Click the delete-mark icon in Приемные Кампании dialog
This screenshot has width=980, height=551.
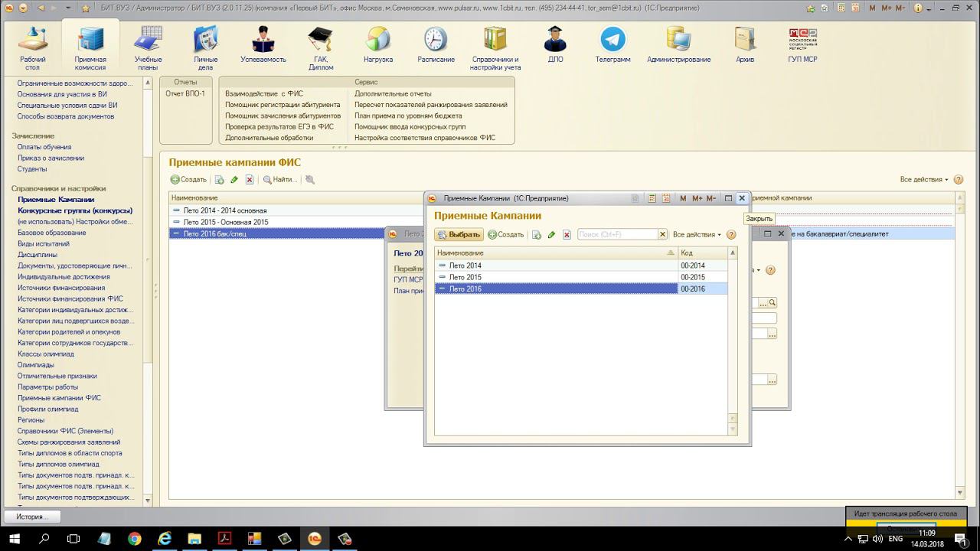coord(567,235)
